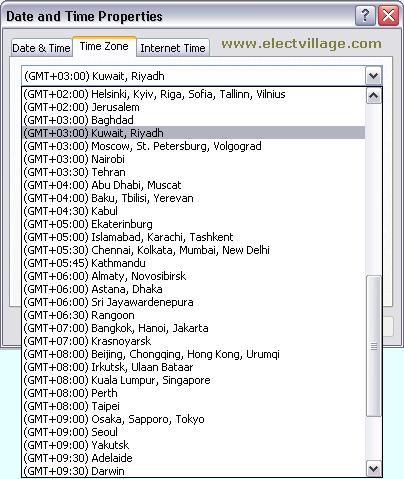404x479 pixels.
Task: Click the list scroll down arrow
Action: [x=373, y=469]
